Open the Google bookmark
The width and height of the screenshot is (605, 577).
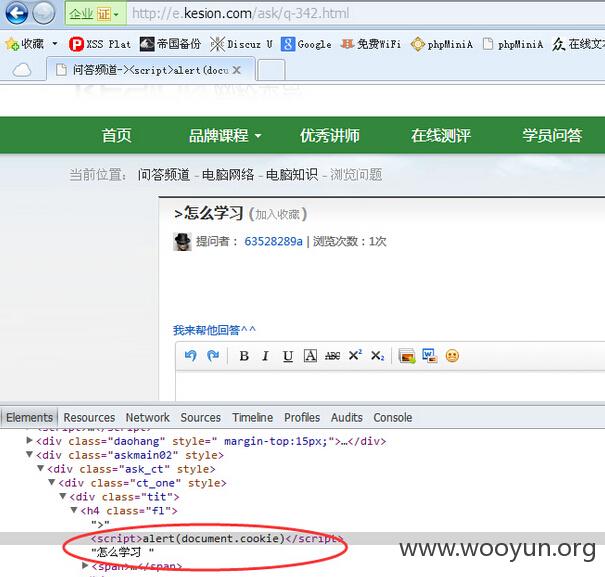point(306,44)
